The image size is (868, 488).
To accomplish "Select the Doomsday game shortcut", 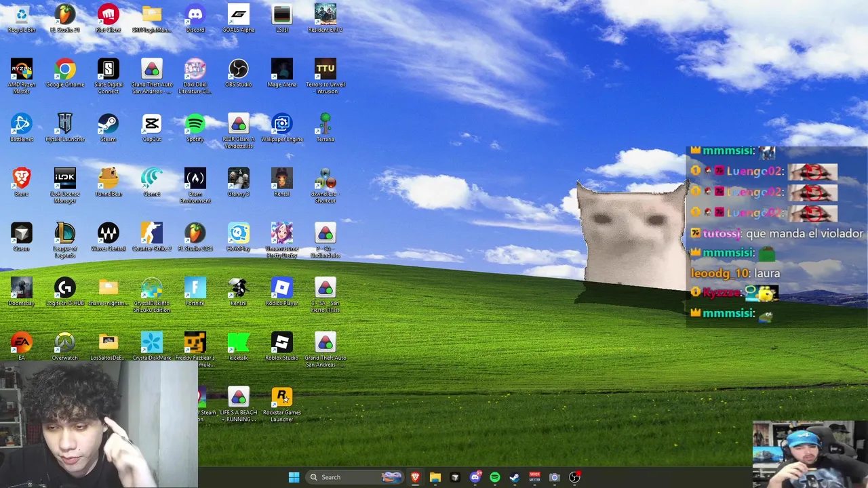I will (x=22, y=292).
